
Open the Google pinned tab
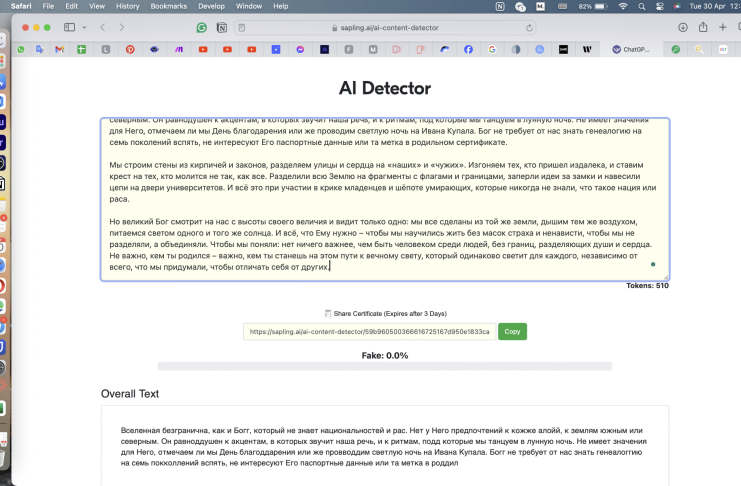coord(492,49)
